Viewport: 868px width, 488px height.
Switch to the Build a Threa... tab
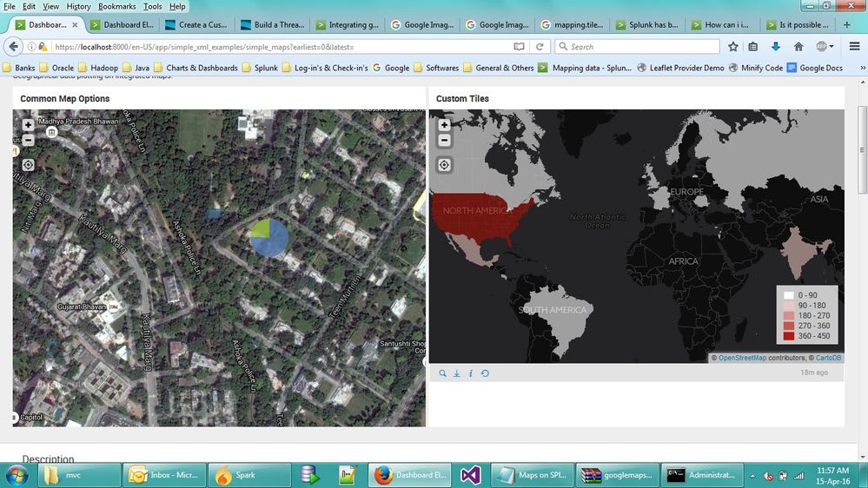tap(272, 25)
